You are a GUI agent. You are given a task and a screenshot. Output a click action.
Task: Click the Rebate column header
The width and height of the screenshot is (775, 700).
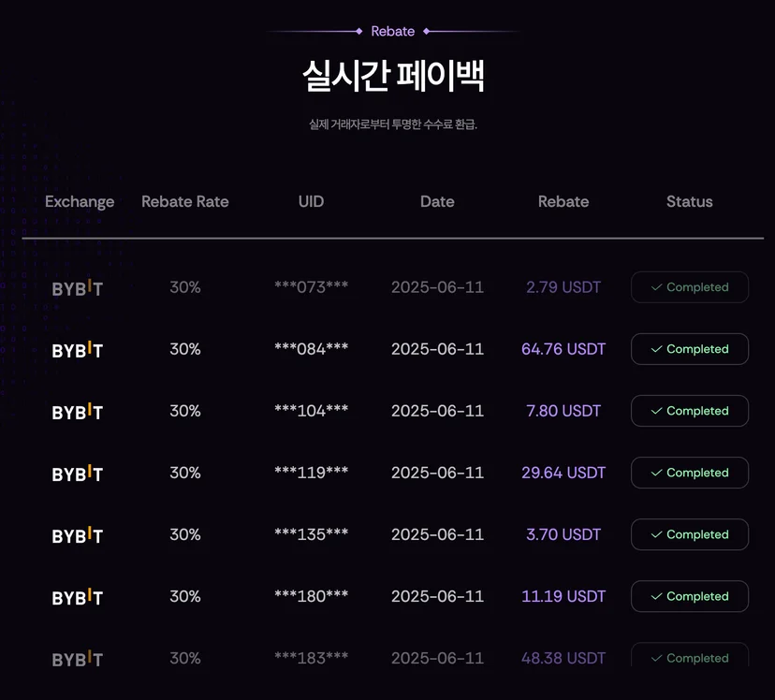(x=563, y=201)
